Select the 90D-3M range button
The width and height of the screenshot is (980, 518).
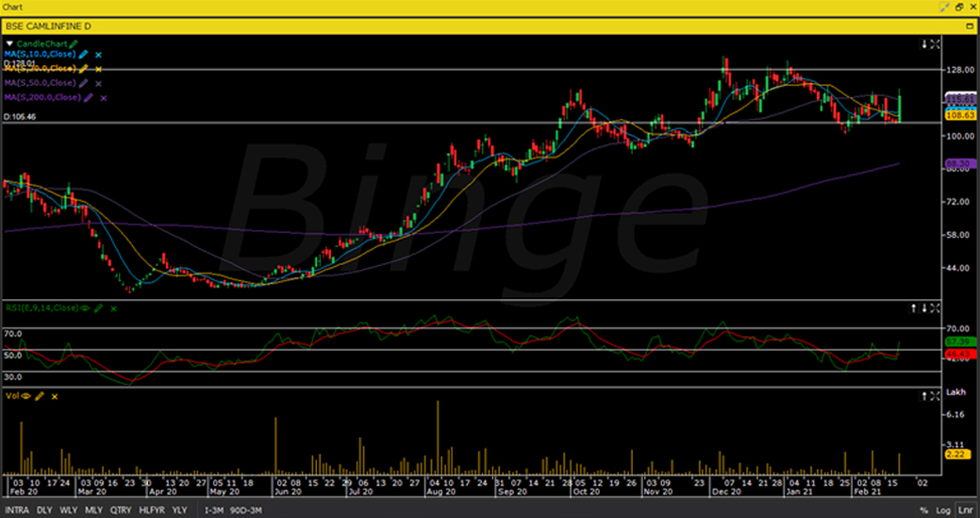coord(245,510)
